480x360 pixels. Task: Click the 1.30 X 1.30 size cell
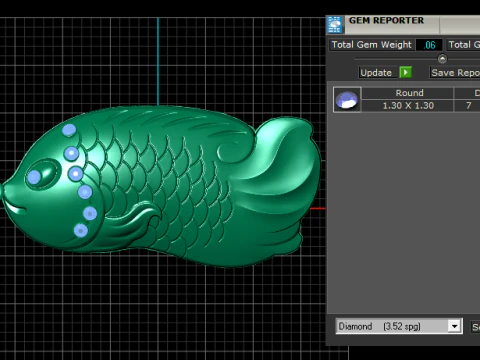click(x=407, y=106)
